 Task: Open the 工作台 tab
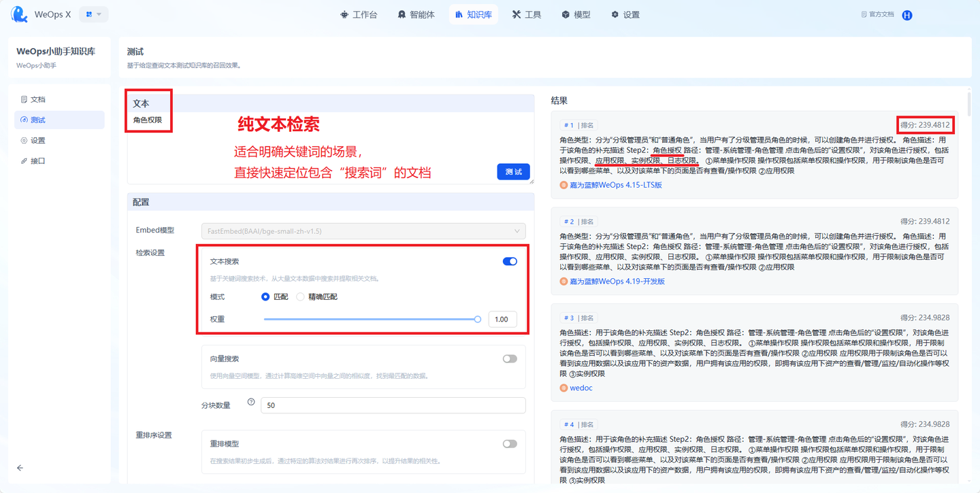pyautogui.click(x=359, y=14)
